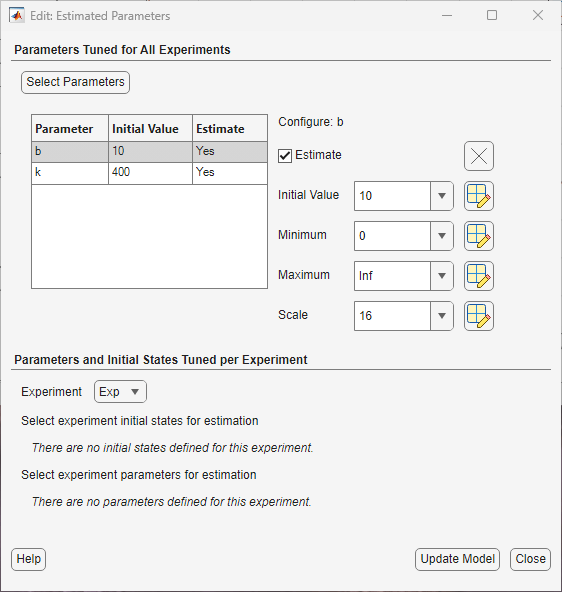Viewport: 562px width, 592px height.
Task: Minimize the Edit: Estimated Parameters window
Action: click(x=447, y=15)
